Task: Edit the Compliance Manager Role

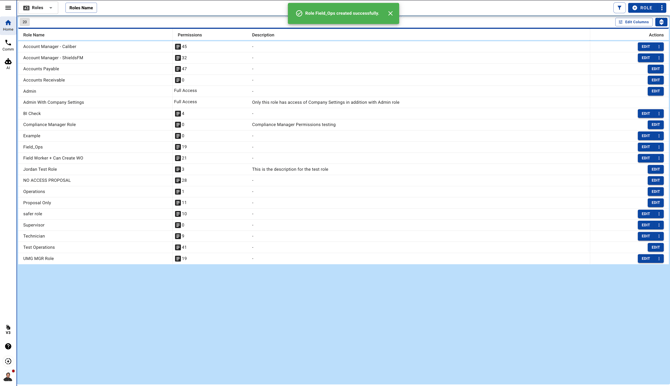Action: [655, 124]
